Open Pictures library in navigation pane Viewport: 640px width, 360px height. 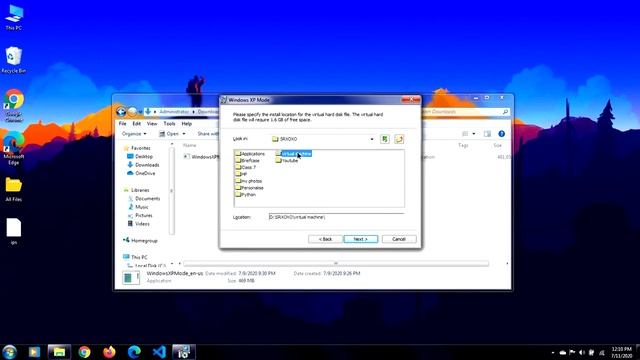(x=140, y=216)
